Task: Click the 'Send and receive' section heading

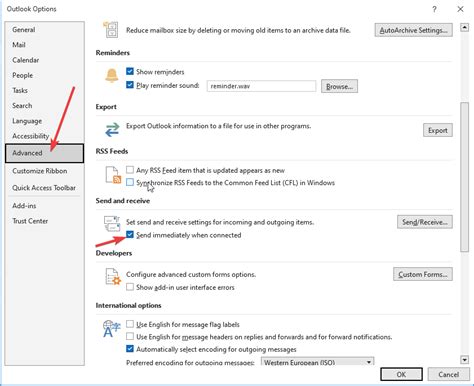Action: 123,201
